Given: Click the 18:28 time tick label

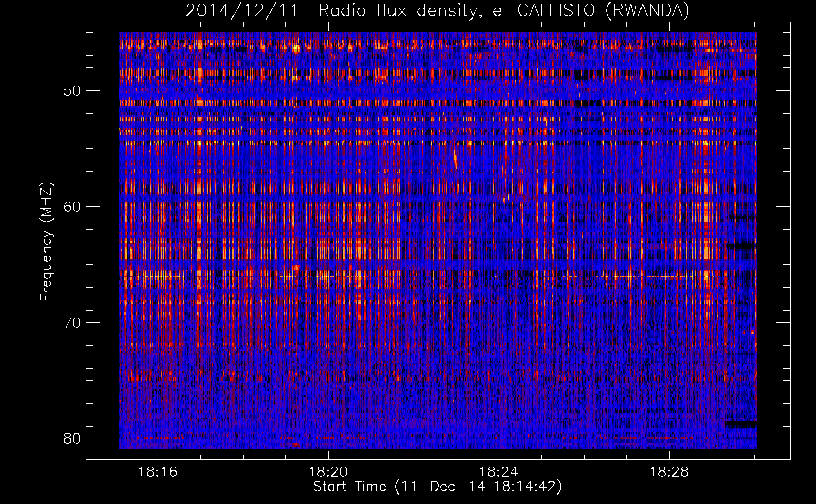Looking at the screenshot, I should point(669,472).
